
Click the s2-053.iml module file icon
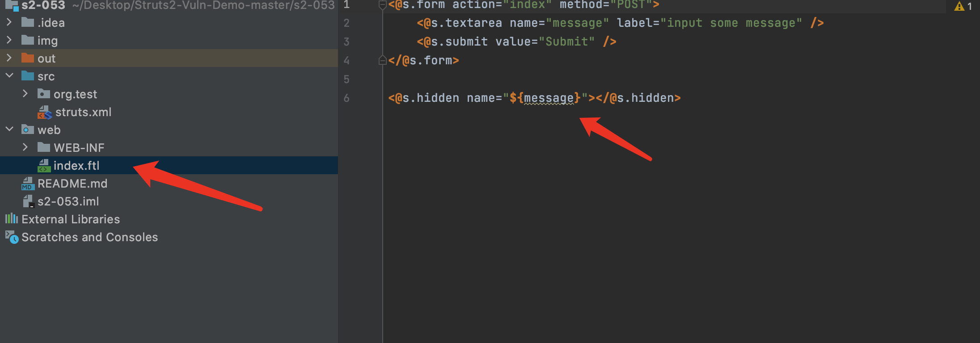pyautogui.click(x=28, y=201)
